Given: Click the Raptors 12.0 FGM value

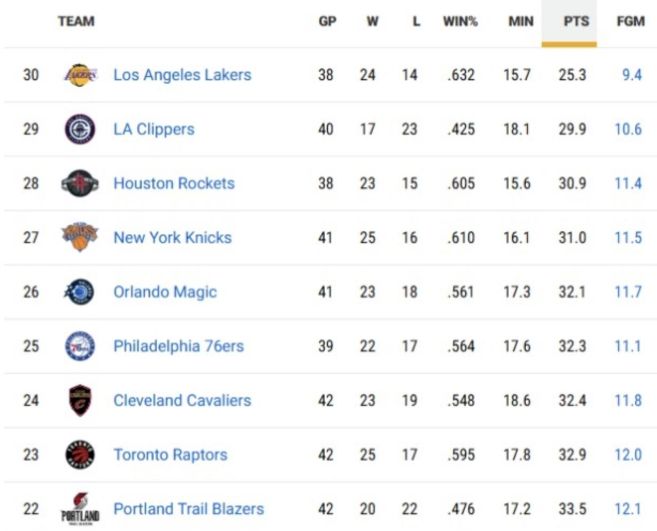Looking at the screenshot, I should 629,455.
